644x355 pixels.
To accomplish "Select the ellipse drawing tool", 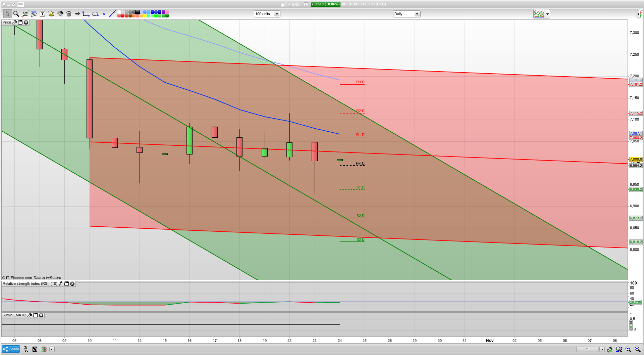I will click(x=95, y=14).
